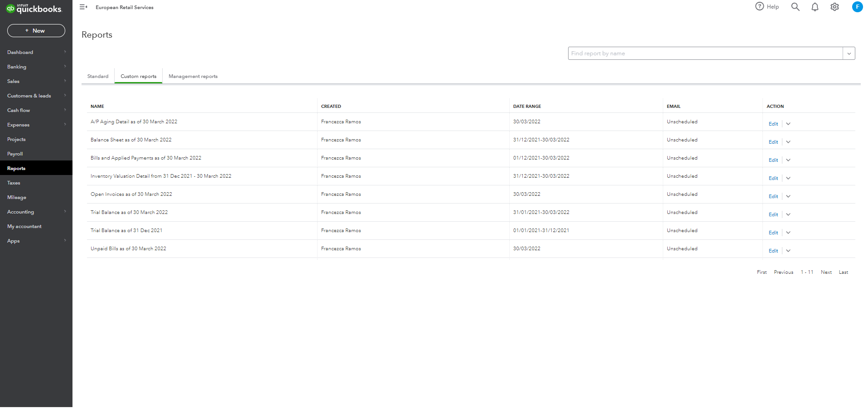Open the search magnifier icon

[795, 6]
